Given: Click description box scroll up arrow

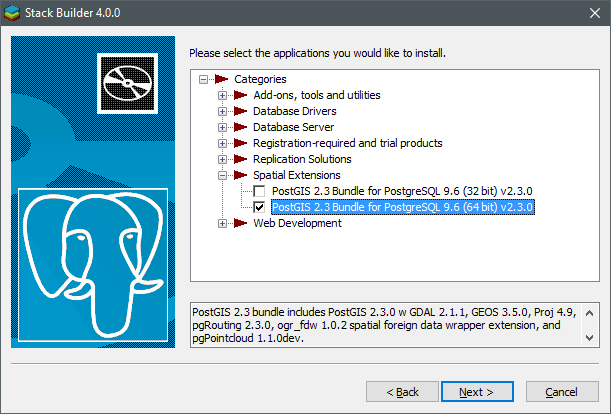Looking at the screenshot, I should click(590, 313).
